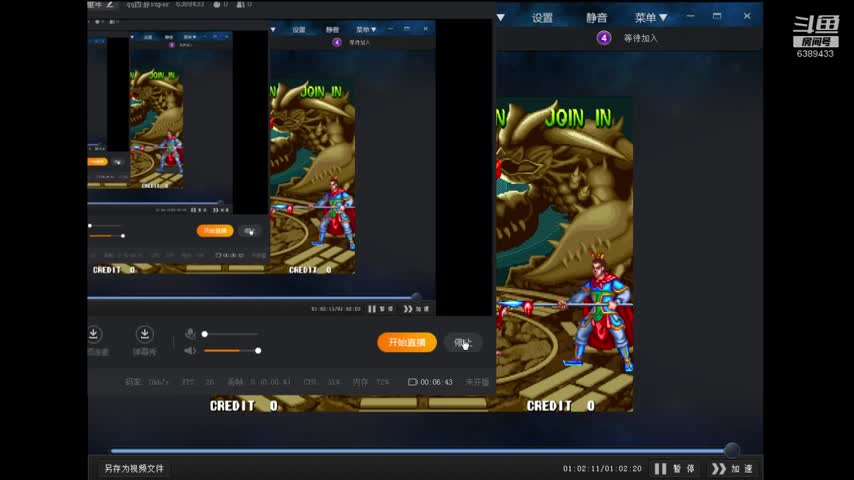
Task: Click the orange 开始直播 start streaming button
Action: (407, 342)
